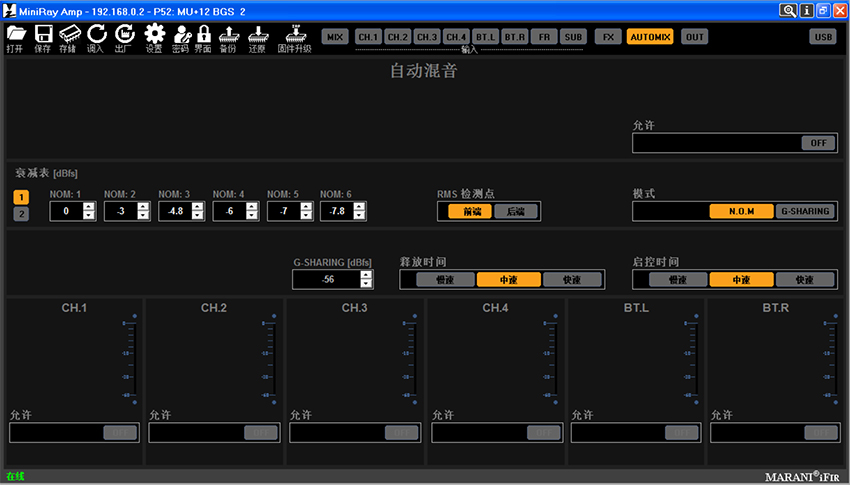Click the Firmware upgrade (固件升级) icon
The image size is (850, 485).
(293, 36)
